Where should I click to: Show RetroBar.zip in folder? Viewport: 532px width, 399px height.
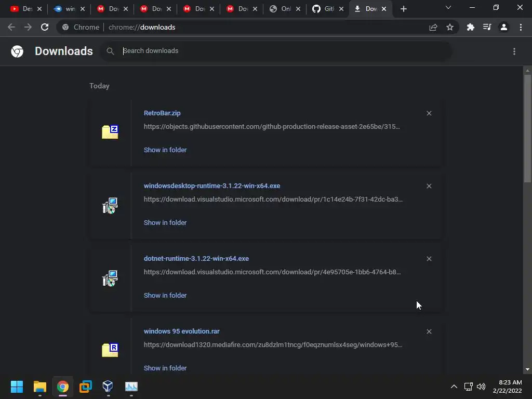(x=165, y=150)
